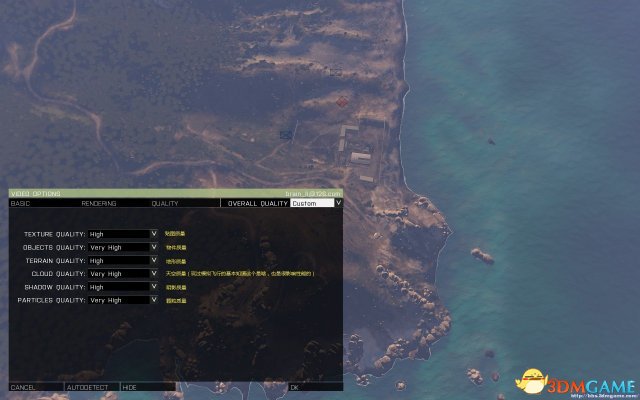The image size is (640, 400).
Task: Click yellow annotation beside Cloud Quality
Action: 240,273
